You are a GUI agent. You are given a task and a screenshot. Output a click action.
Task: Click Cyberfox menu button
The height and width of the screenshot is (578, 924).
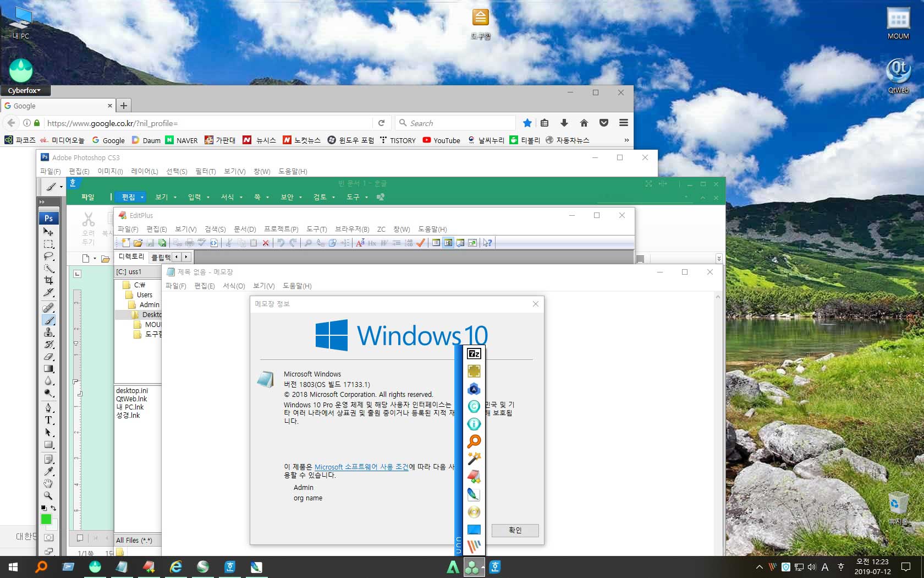[x=24, y=90]
